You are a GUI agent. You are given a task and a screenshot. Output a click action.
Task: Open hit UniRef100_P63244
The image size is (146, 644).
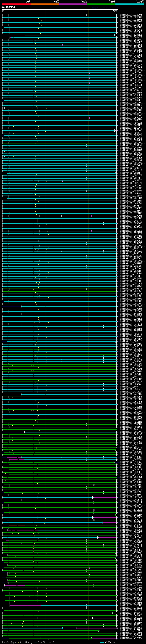click(x=131, y=85)
